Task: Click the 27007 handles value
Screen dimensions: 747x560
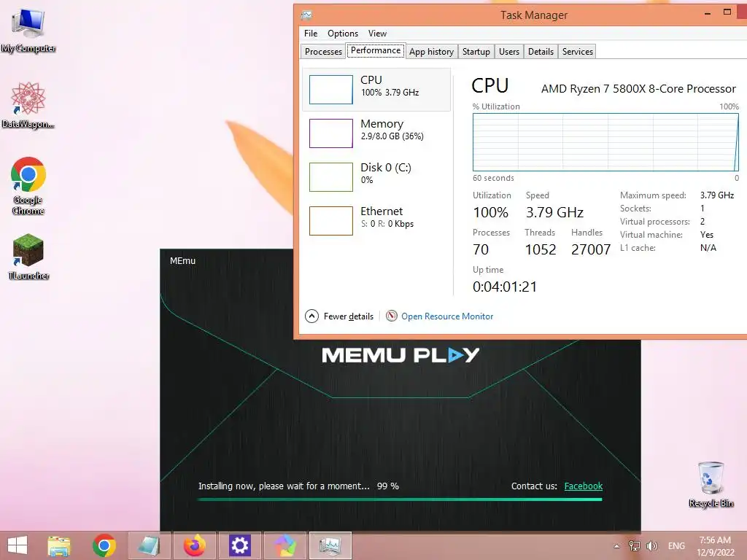Action: point(591,249)
